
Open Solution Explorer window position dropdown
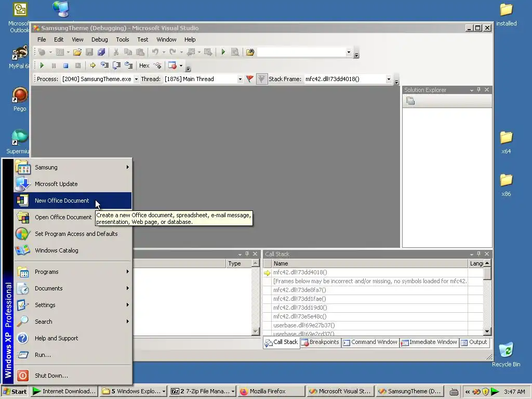tap(472, 90)
